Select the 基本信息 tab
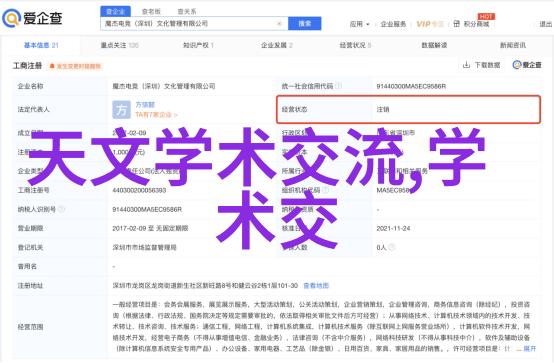554x363 pixels. tap(41, 45)
